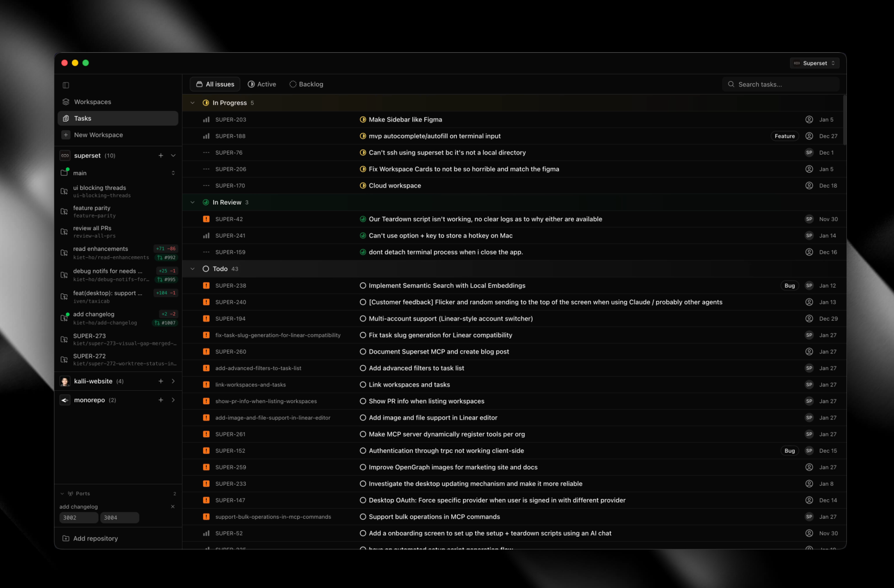Switch to the Backlog tab
Viewport: 894px width, 588px height.
pos(306,84)
